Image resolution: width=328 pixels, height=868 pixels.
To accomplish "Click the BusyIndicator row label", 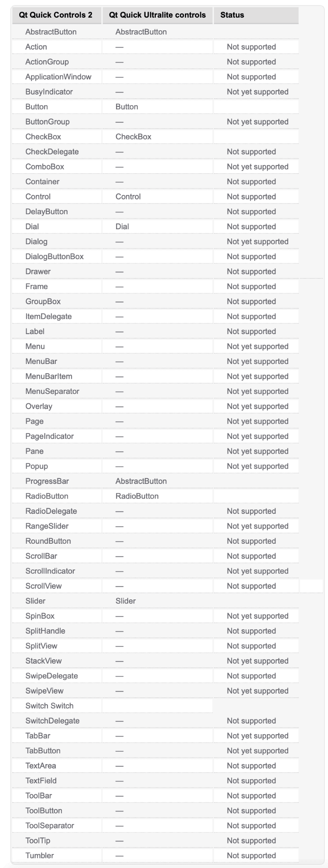I will point(49,92).
